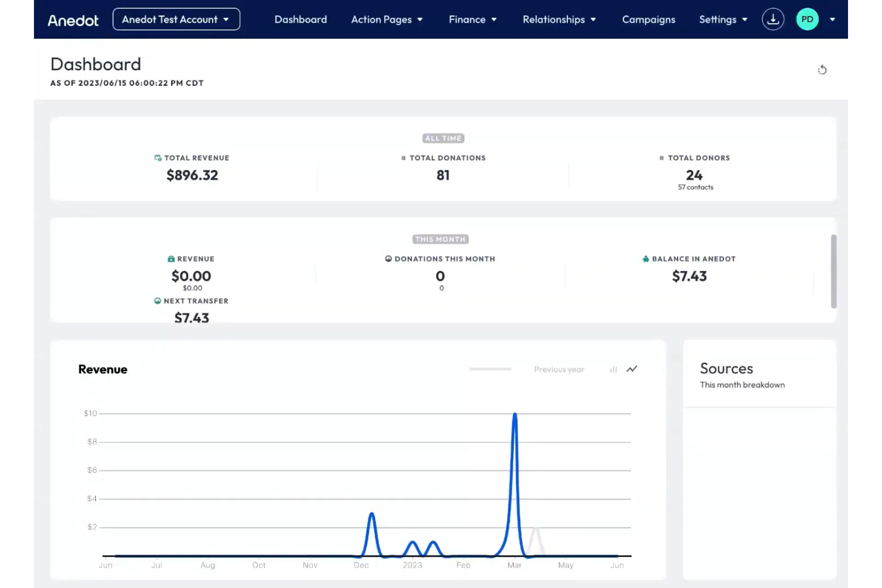Open the Relationships dropdown

click(x=559, y=20)
